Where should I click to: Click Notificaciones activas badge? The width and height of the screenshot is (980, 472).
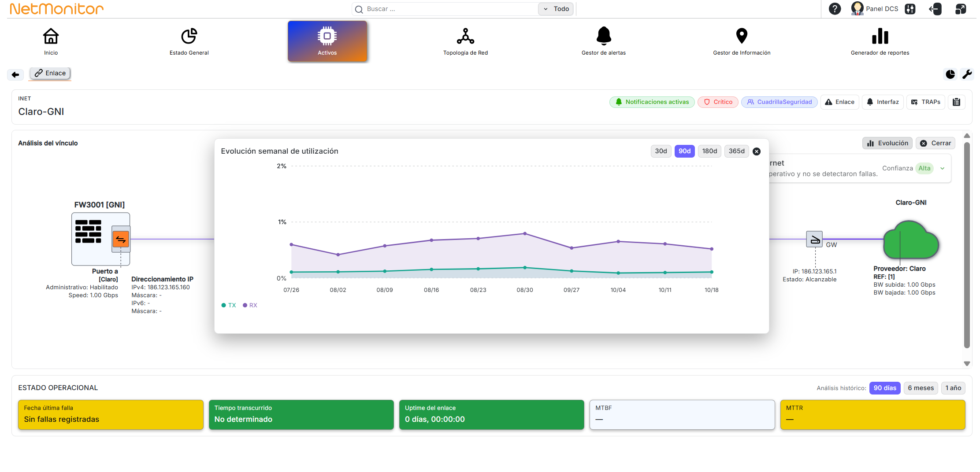652,102
